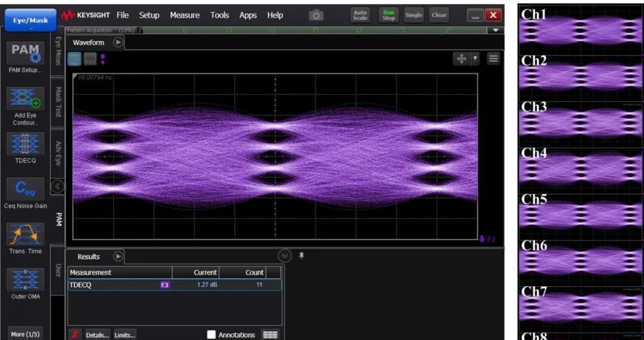Click the Auto Scale button
644x340 pixels.
pyautogui.click(x=360, y=15)
